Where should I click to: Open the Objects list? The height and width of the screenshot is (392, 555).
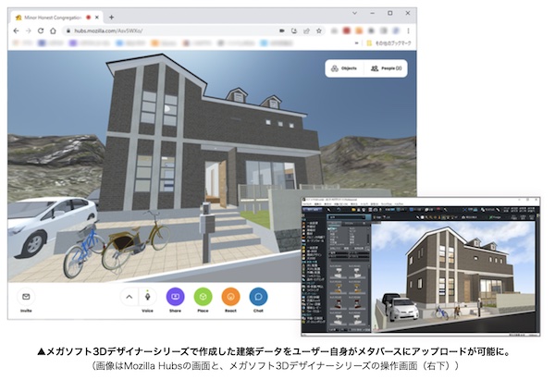click(344, 68)
